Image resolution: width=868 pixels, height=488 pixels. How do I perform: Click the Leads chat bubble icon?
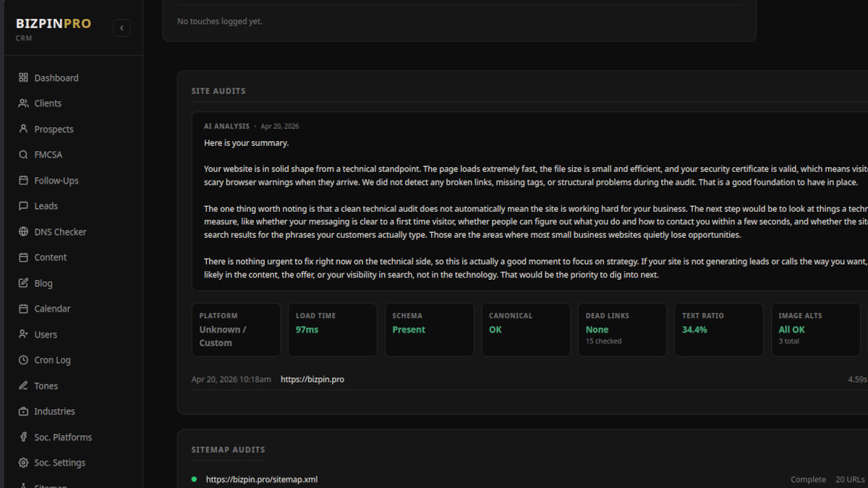coord(23,206)
